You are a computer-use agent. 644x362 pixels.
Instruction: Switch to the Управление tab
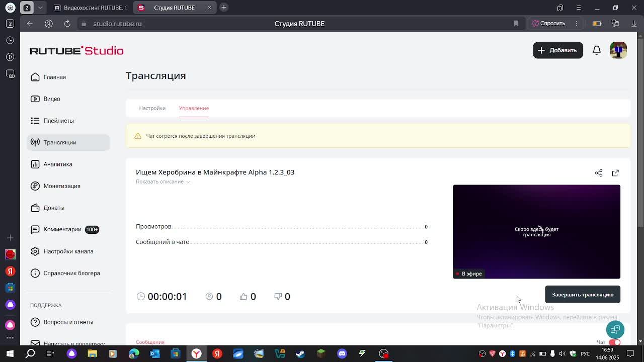click(x=194, y=108)
